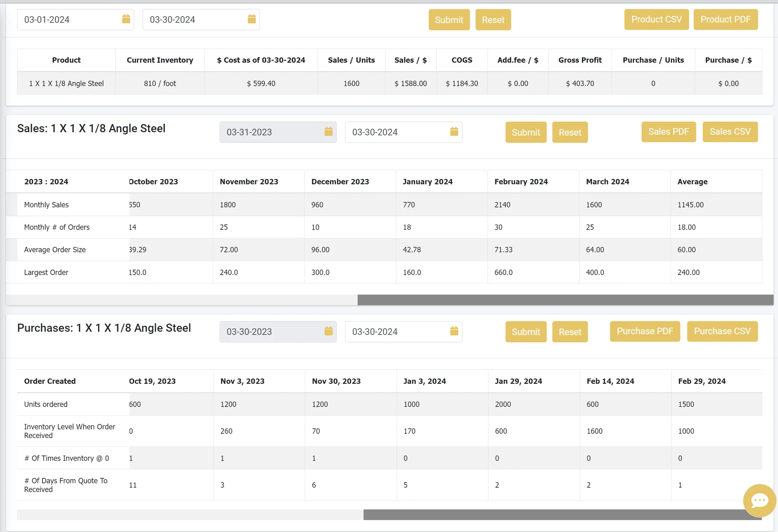Screen dimensions: 778x532
Task: Download the Purchase CSV file
Action: (x=722, y=331)
